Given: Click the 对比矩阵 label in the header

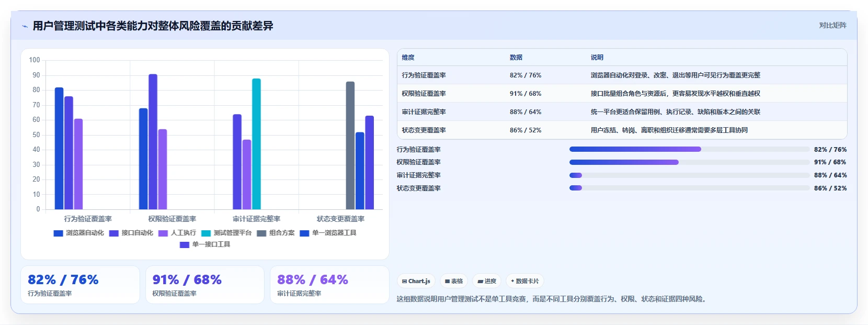Looking at the screenshot, I should pos(832,25).
